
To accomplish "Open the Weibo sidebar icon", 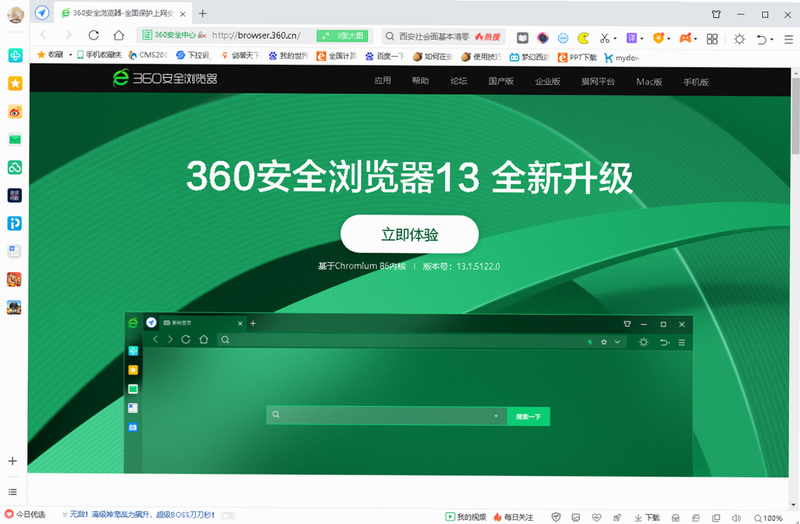I will tap(15, 112).
